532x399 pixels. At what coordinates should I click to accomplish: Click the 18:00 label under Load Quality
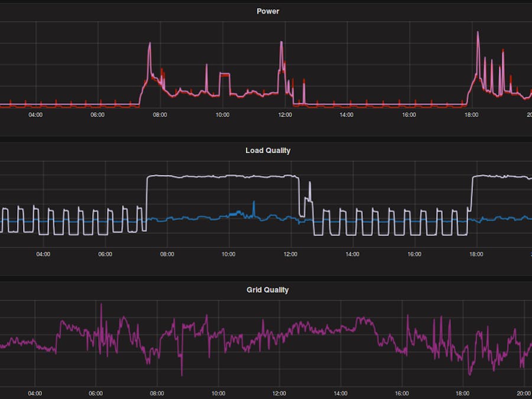tap(476, 254)
